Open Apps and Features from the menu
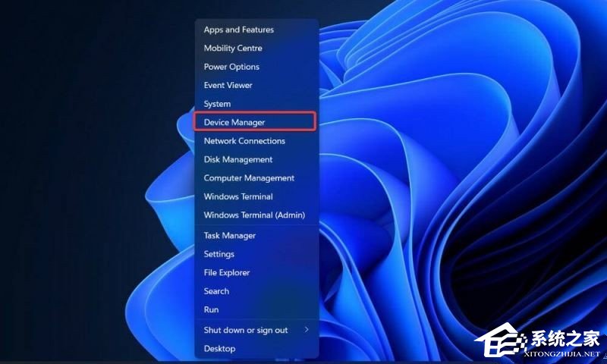This screenshot has height=364, width=607. [x=238, y=30]
